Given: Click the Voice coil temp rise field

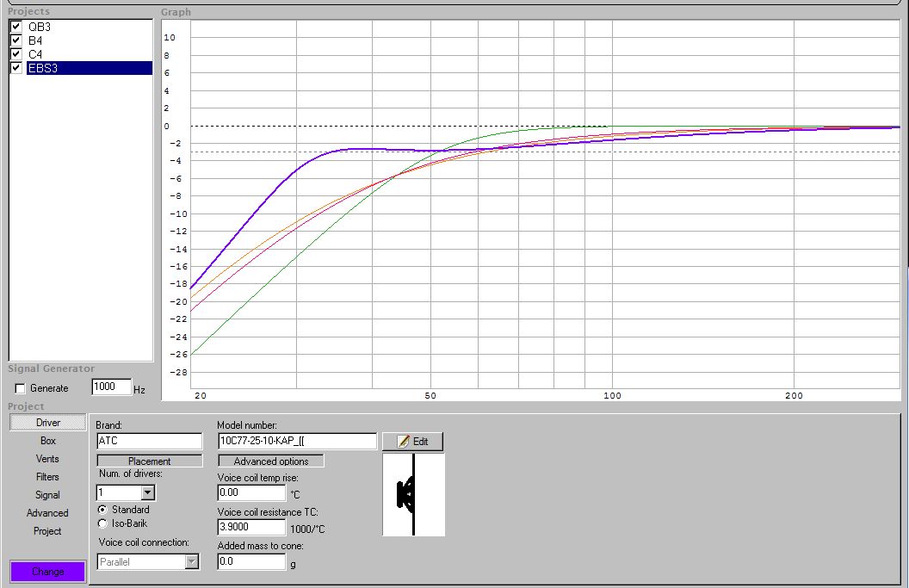Looking at the screenshot, I should (x=251, y=493).
